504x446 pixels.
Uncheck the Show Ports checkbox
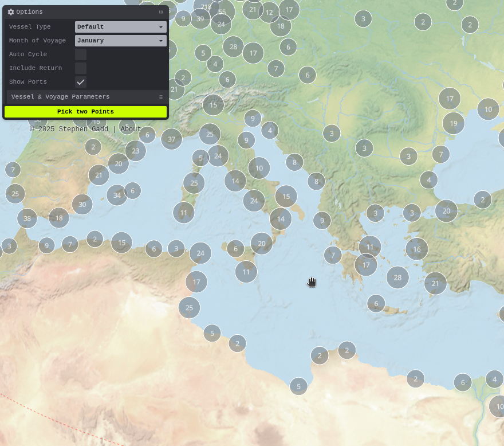coord(81,82)
